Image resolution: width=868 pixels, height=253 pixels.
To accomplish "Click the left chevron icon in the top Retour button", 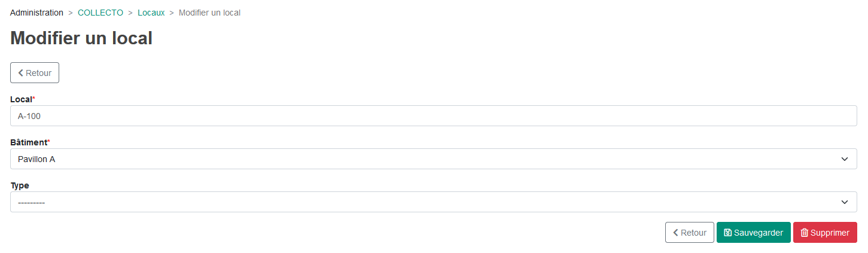I will point(21,73).
